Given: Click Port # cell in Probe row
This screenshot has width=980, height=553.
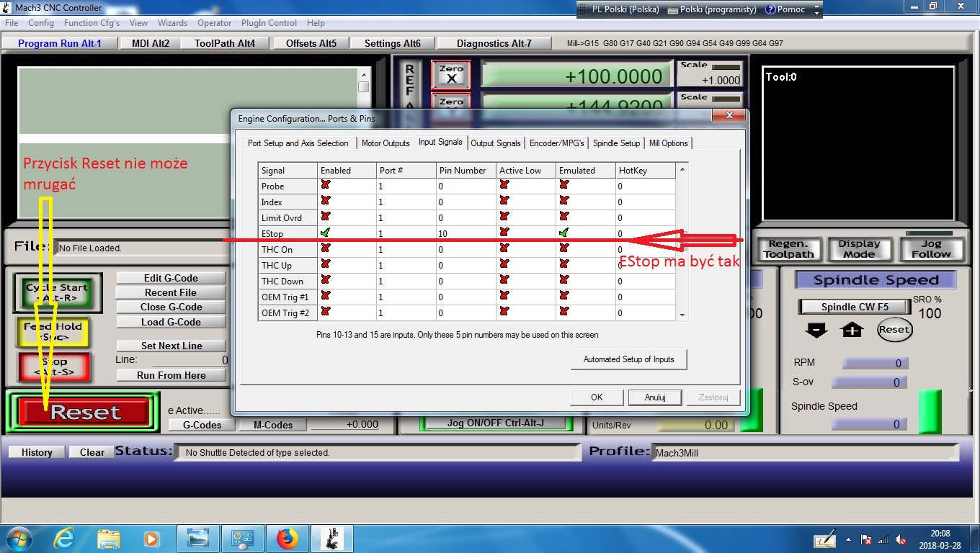Looking at the screenshot, I should click(x=406, y=186).
